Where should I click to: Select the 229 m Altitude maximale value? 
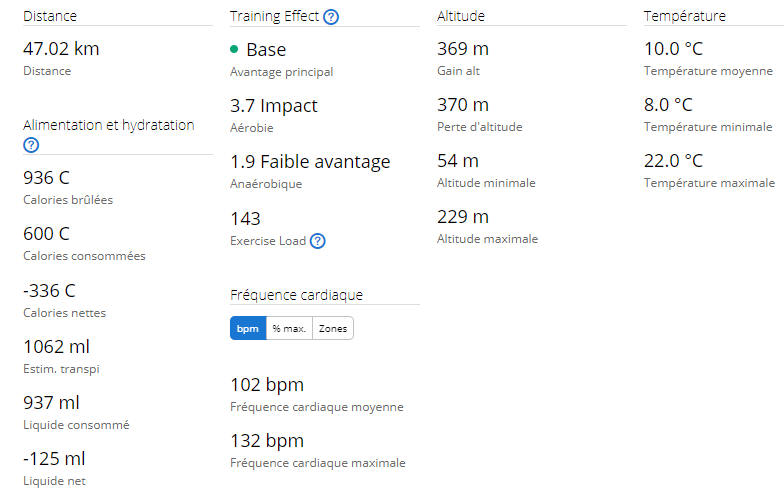(x=463, y=216)
